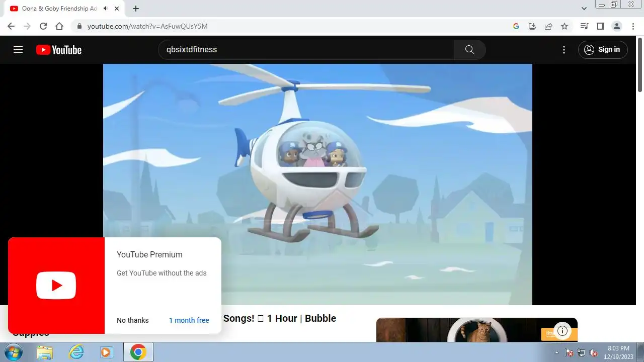Expand tab search dropdown arrow
This screenshot has height=362, width=644.
[584, 9]
